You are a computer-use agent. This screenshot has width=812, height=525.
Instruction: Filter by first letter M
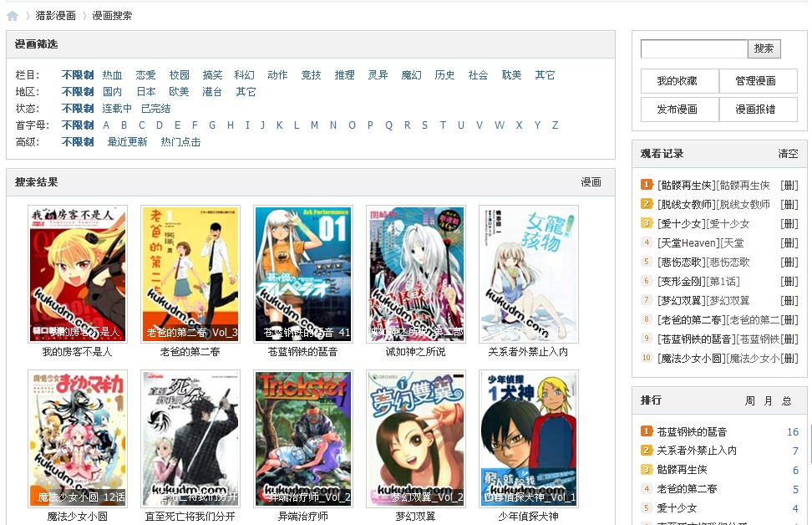point(314,125)
